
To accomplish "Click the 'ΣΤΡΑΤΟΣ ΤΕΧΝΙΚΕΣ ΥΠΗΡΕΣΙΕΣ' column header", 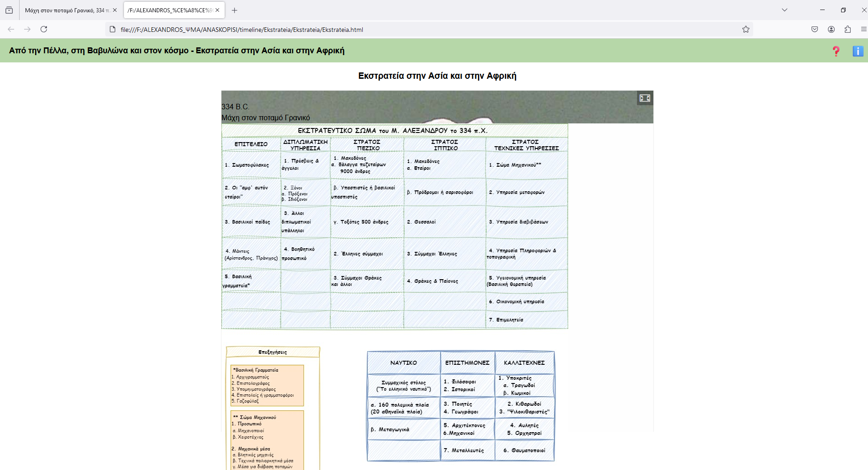I will (526, 145).
